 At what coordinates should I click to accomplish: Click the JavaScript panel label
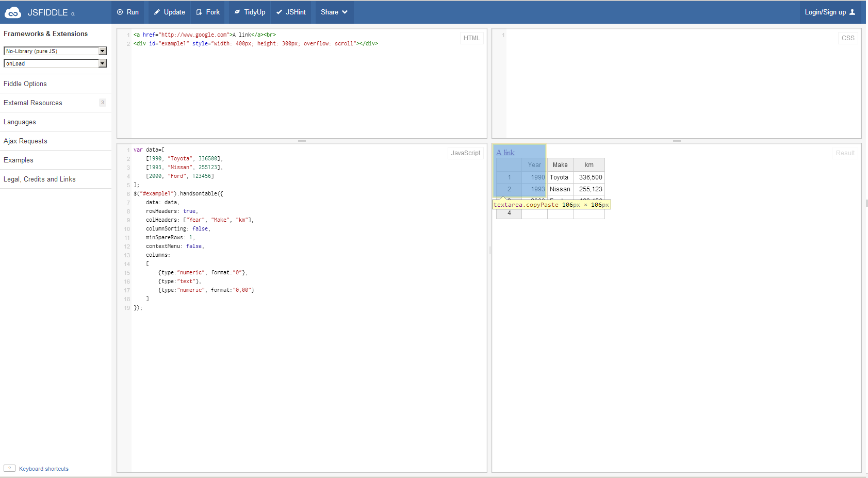(466, 153)
